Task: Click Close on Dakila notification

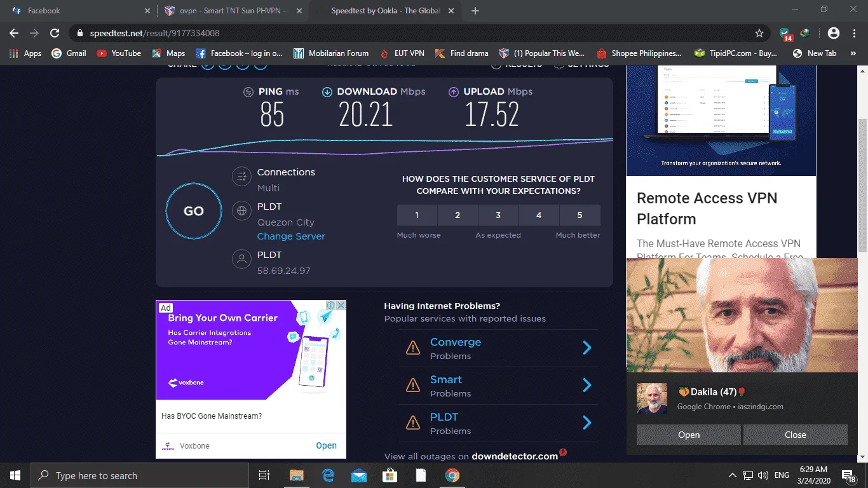Action: 796,435
